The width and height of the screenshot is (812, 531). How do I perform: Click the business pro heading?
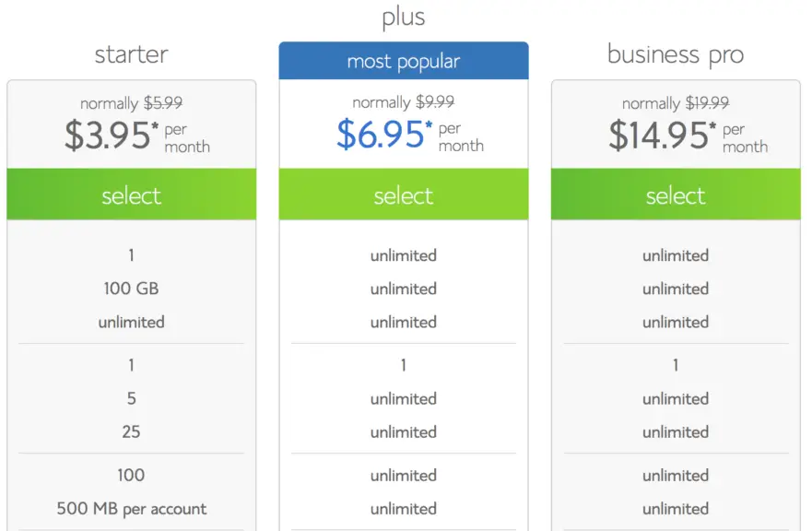[676, 54]
